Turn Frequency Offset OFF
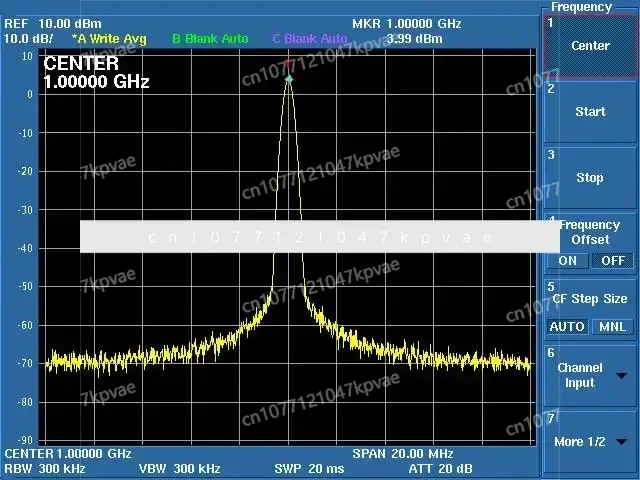This screenshot has height=480, width=640. (613, 261)
